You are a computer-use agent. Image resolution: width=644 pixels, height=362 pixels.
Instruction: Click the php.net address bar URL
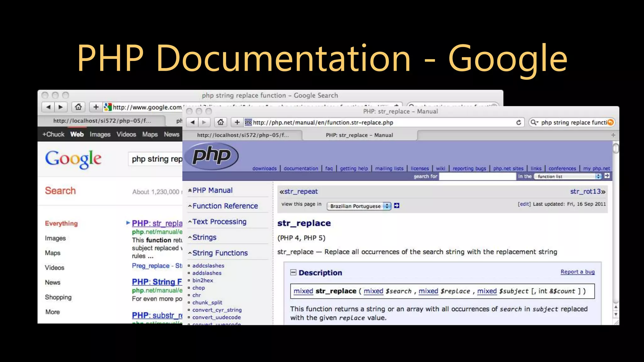tap(323, 123)
